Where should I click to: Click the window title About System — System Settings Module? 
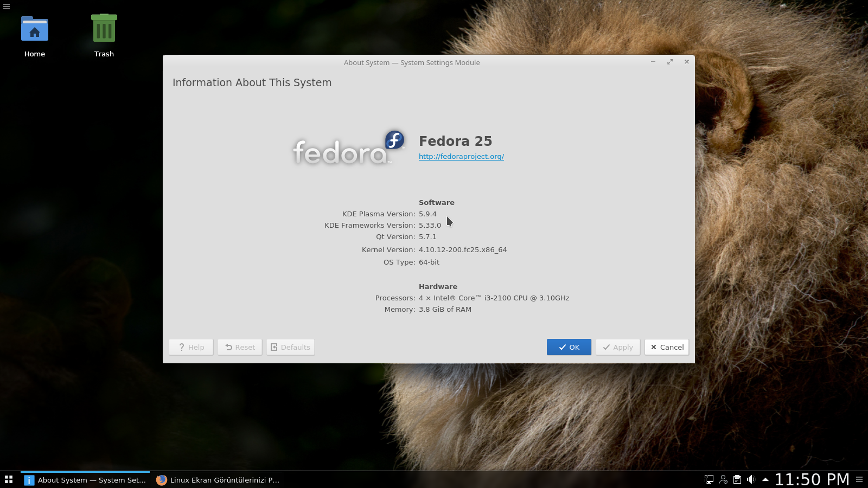[x=412, y=63]
